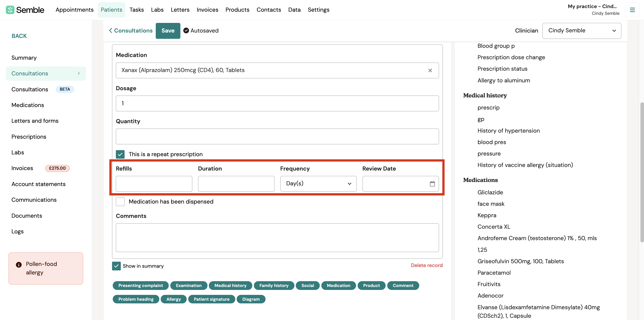The image size is (644, 320).
Task: Click the Consultations back chevron
Action: [110, 31]
